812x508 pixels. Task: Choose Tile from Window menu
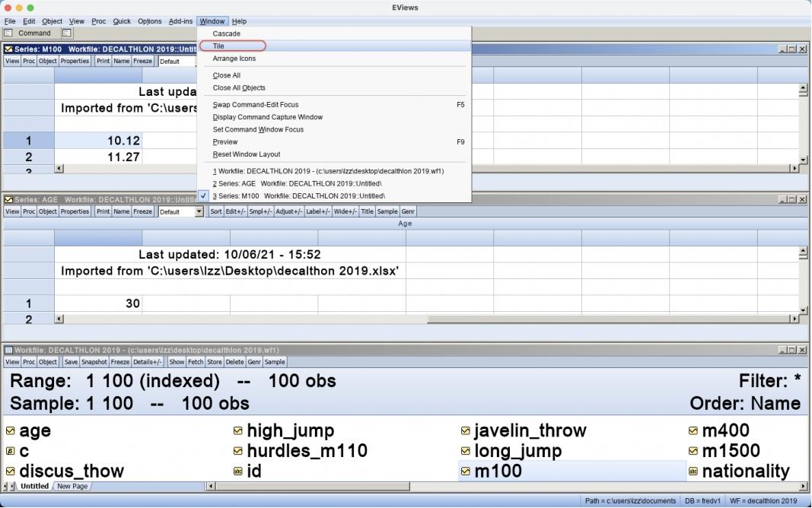point(334,46)
